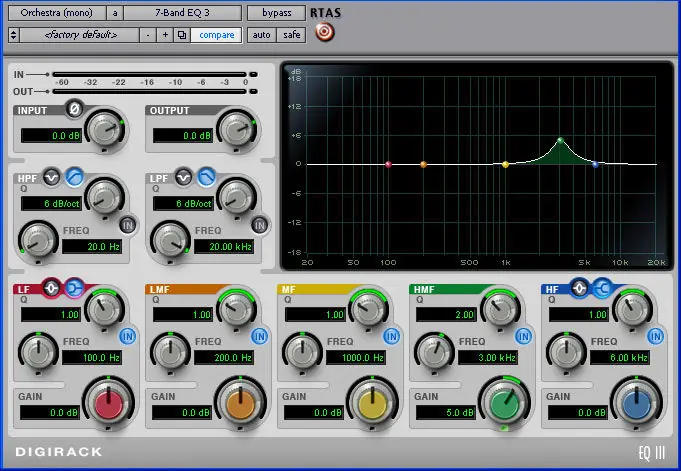Select HPF notch filter type icon
This screenshot has width=681, height=471.
pos(52,177)
